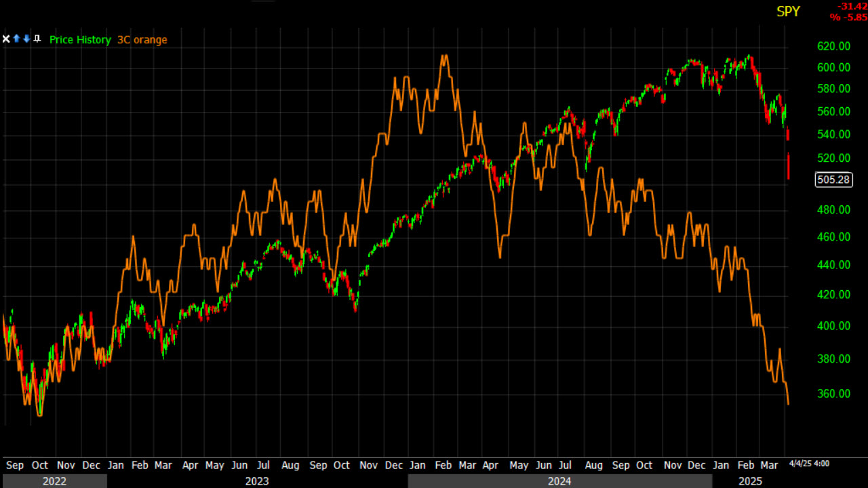Close the Price History pane with X icon
The width and height of the screenshot is (868, 488).
point(6,39)
